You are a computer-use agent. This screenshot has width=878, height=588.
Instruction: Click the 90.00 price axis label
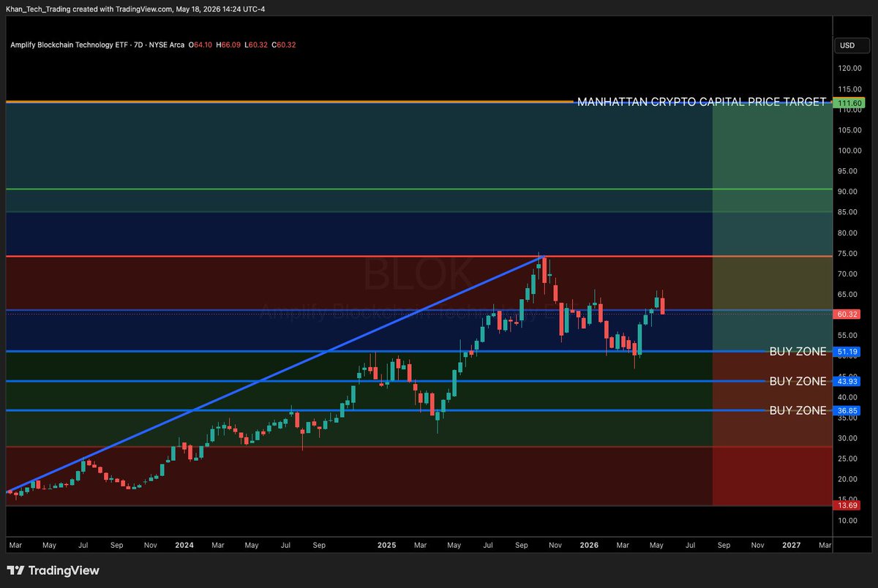point(849,192)
